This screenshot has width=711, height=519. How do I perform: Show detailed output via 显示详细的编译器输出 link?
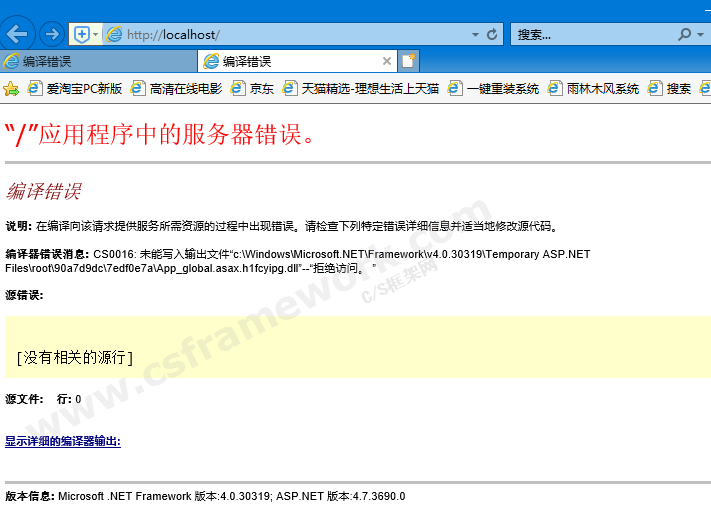point(63,441)
